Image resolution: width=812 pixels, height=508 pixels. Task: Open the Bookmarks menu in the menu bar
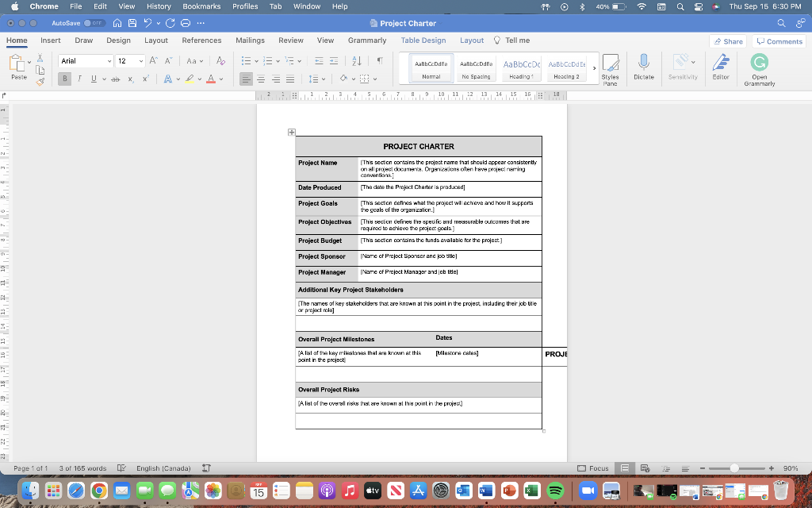pyautogui.click(x=201, y=6)
